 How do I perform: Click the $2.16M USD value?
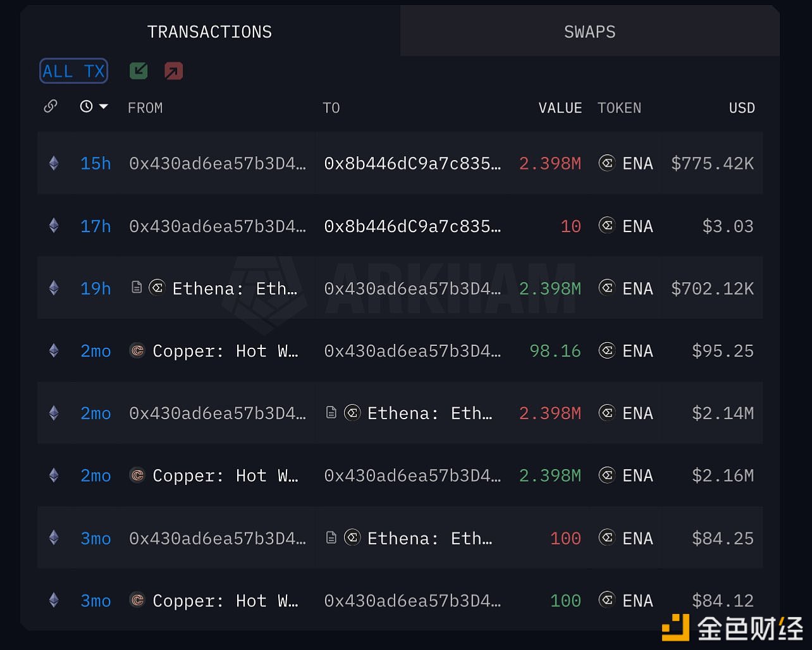pyautogui.click(x=723, y=475)
